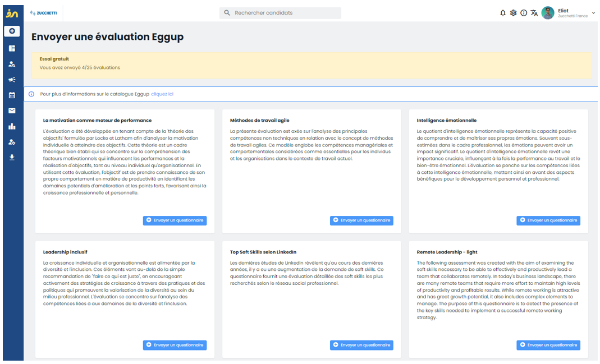View statistics via the bar chart icon

12,126
